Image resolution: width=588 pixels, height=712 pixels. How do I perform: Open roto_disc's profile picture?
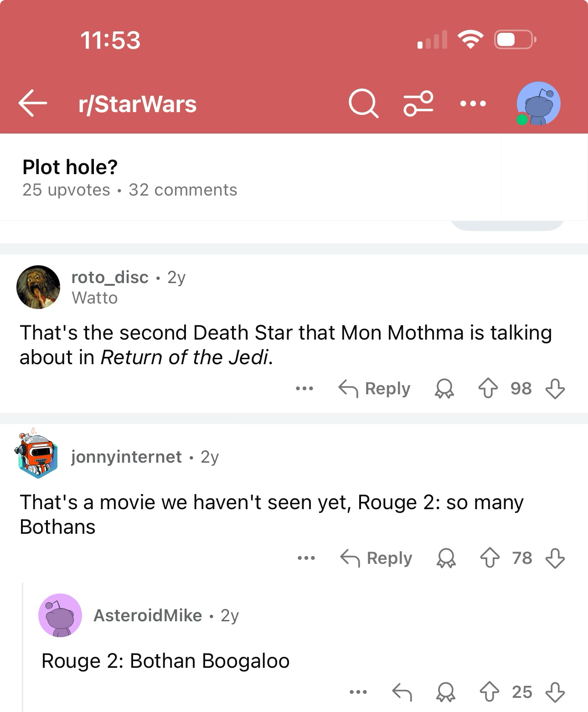click(38, 287)
